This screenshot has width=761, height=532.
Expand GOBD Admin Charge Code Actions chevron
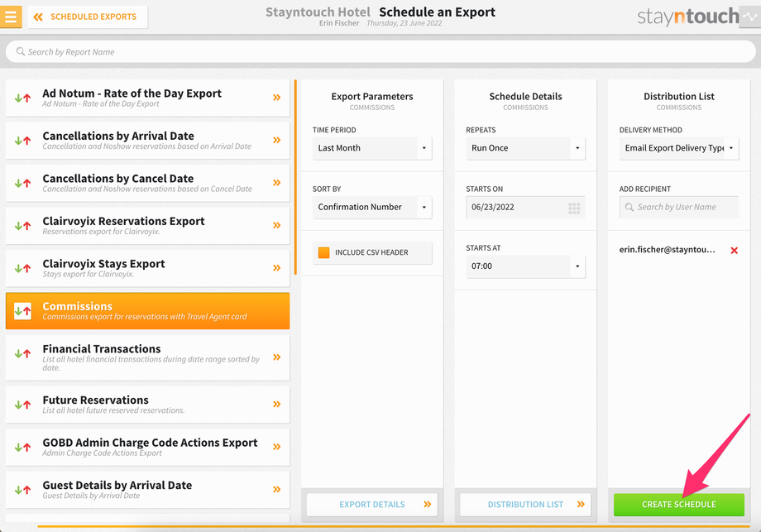(x=276, y=447)
